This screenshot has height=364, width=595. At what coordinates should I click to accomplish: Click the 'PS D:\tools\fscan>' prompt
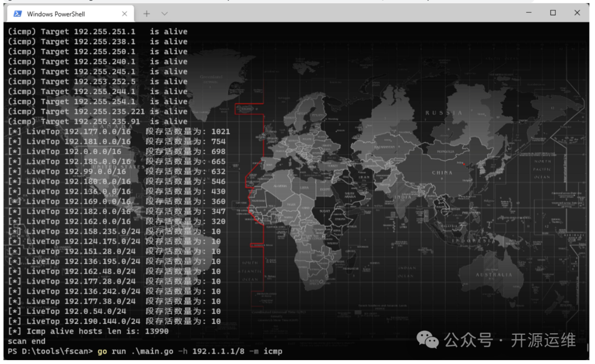point(50,351)
